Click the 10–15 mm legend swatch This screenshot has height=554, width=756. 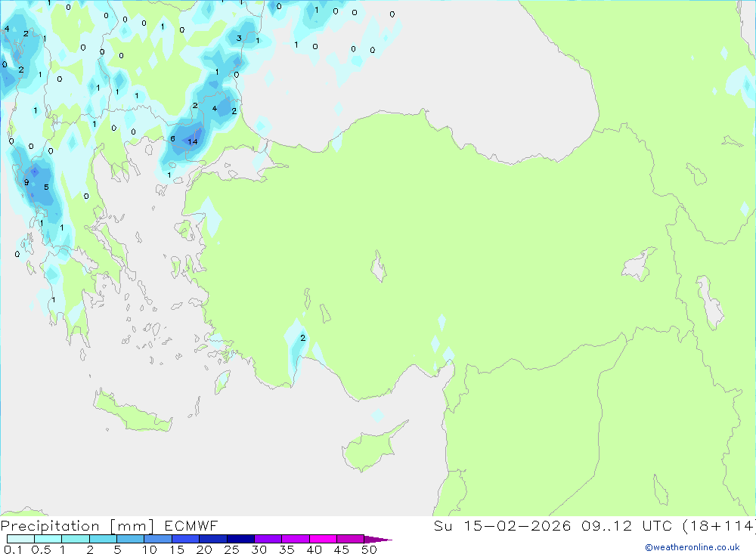tap(158, 539)
